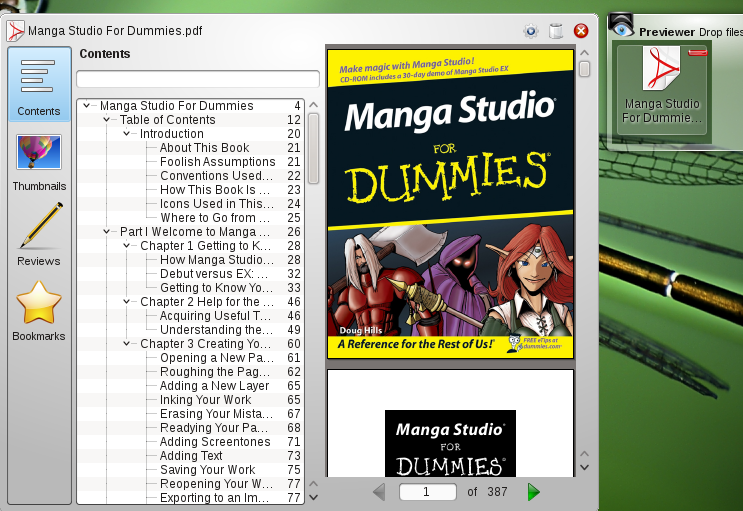The image size is (743, 511).
Task: Show the Bookmarks star panel
Action: click(39, 310)
